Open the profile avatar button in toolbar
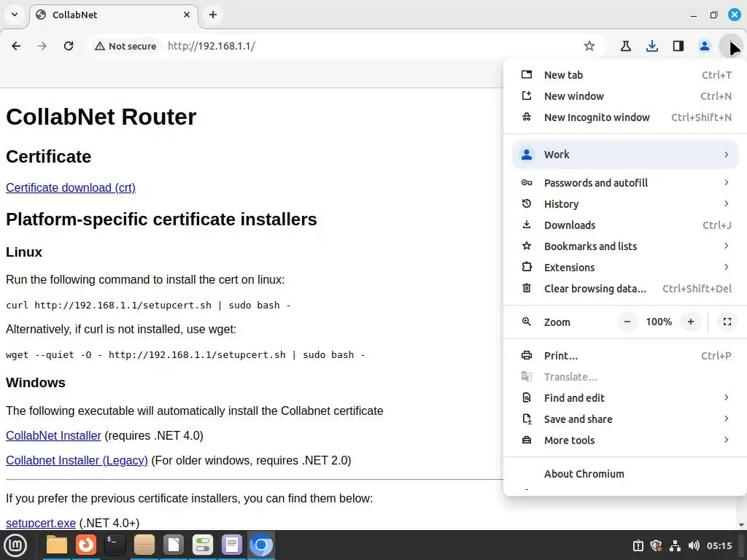747x560 pixels. click(704, 46)
